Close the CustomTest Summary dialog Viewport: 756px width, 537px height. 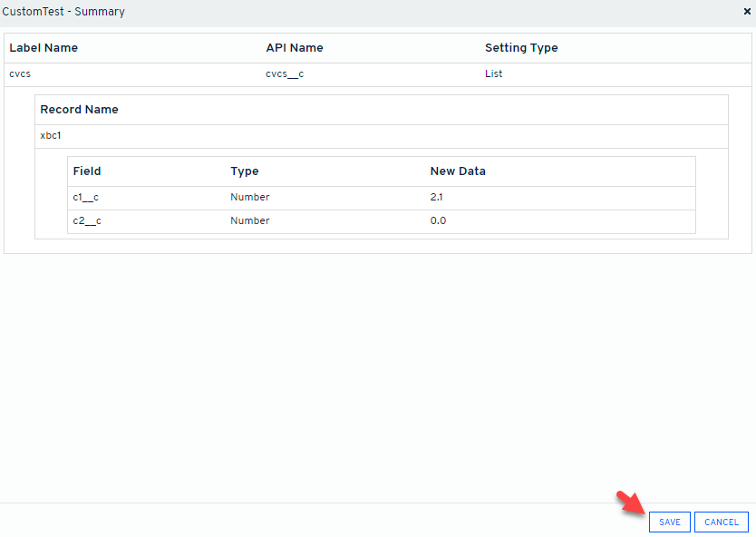[x=746, y=12]
